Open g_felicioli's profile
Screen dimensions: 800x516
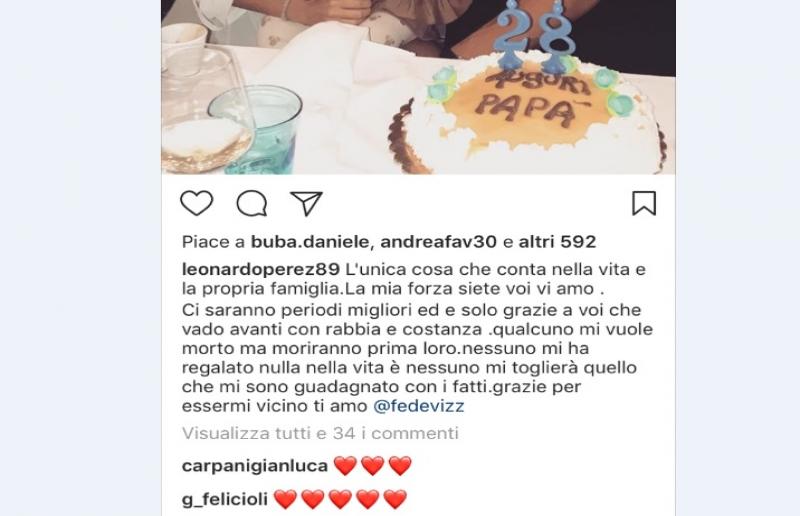(x=224, y=499)
